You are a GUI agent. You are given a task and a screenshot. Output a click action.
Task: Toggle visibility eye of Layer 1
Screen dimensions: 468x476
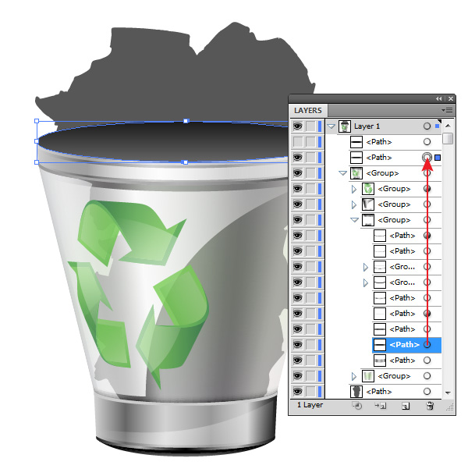[298, 126]
